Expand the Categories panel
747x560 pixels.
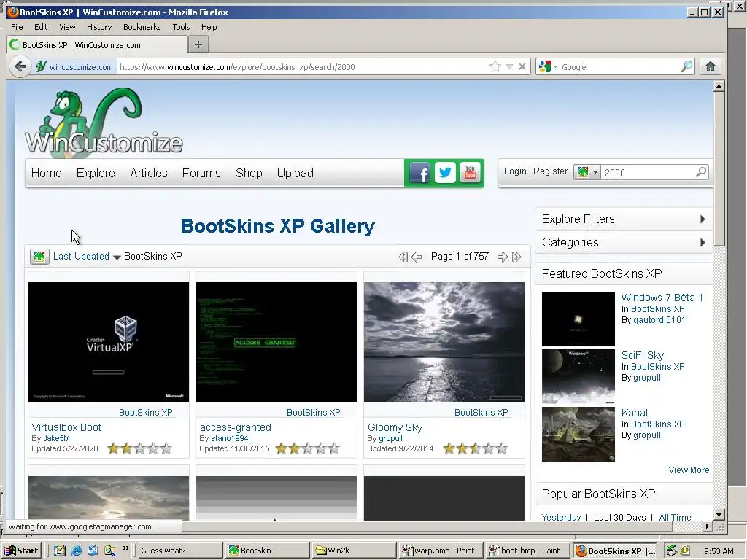coord(624,242)
